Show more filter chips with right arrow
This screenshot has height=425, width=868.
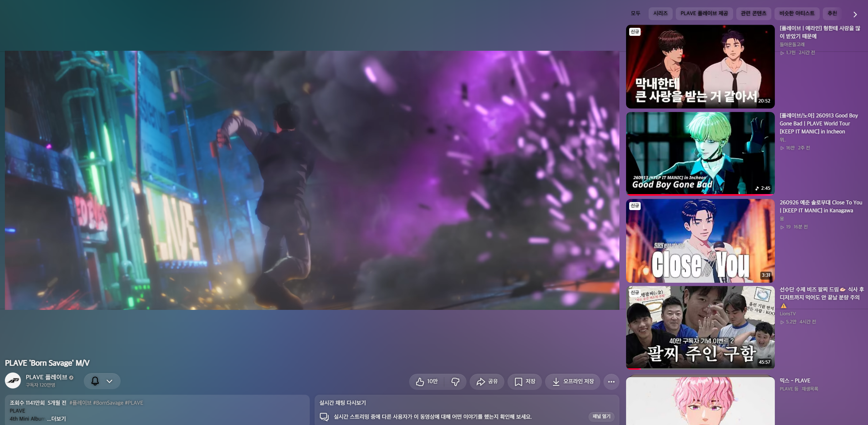(x=855, y=14)
